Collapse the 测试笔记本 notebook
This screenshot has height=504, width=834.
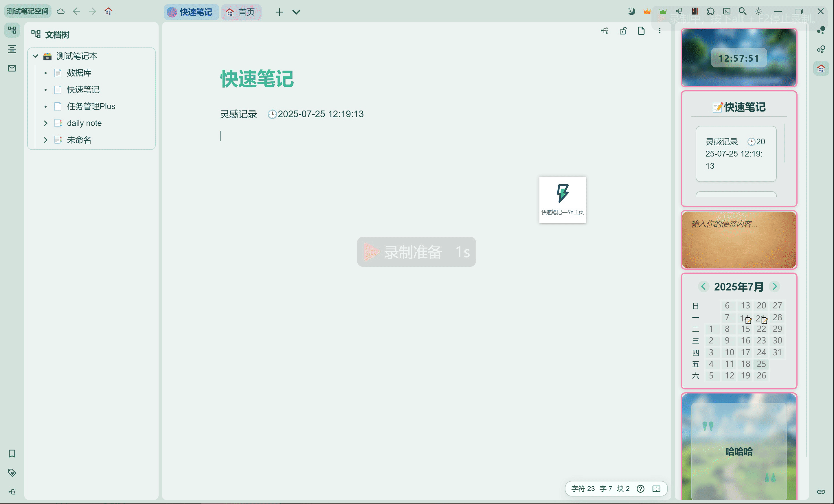click(x=35, y=56)
